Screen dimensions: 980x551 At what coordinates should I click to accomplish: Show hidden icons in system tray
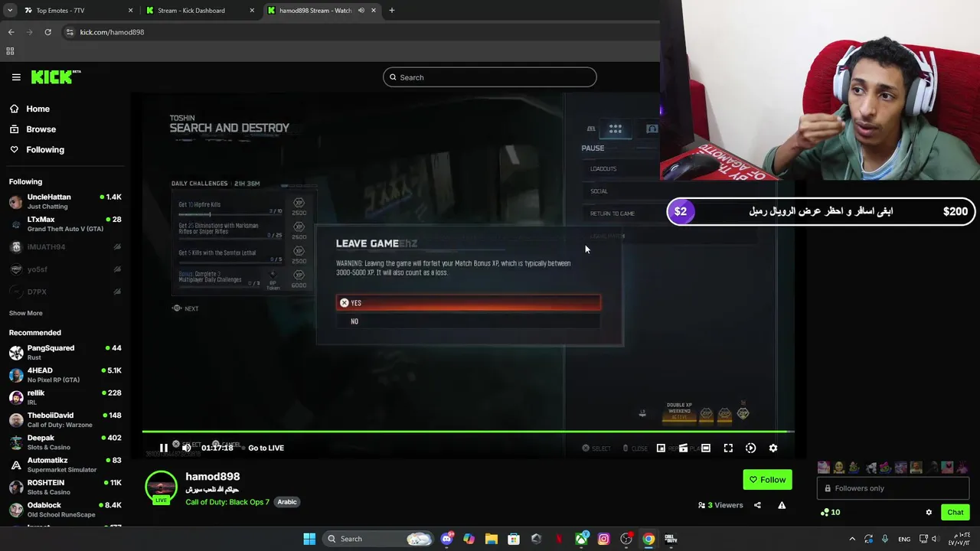pyautogui.click(x=852, y=539)
